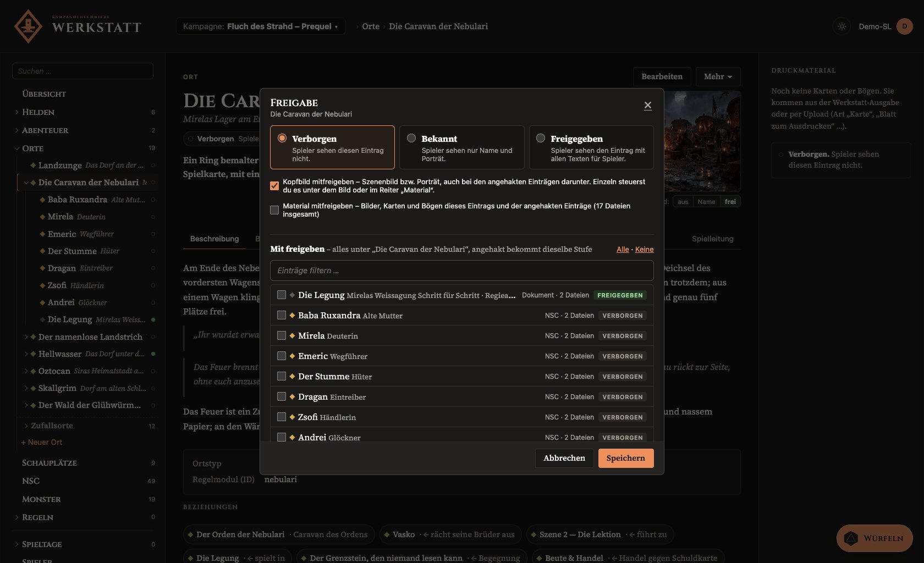Close the Freigabe dialog with the X
This screenshot has height=563, width=924.
tap(648, 105)
